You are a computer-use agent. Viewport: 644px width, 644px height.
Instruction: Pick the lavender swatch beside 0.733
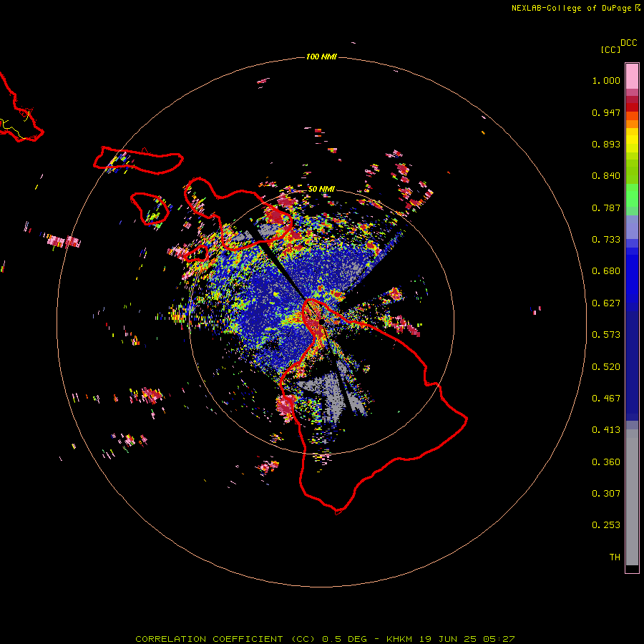pos(632,228)
